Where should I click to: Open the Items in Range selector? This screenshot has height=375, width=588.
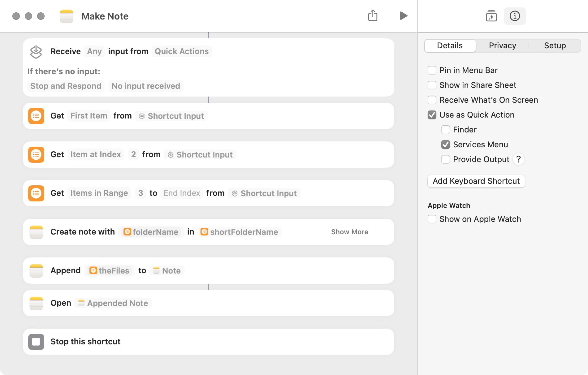(x=99, y=193)
